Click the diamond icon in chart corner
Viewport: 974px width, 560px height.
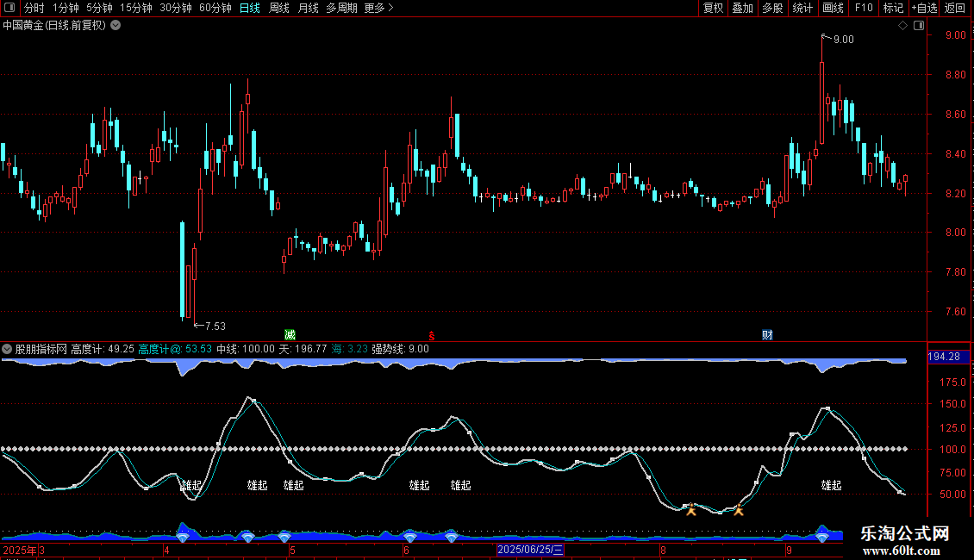(x=903, y=26)
